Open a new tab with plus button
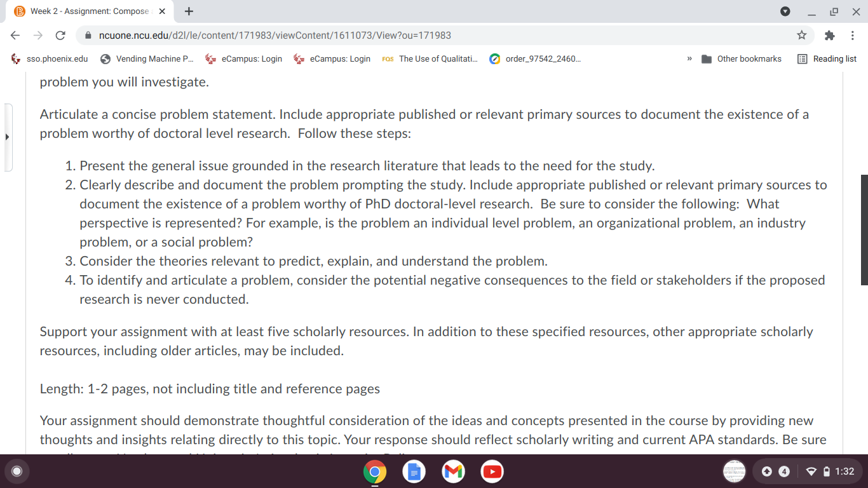Screen dimensions: 868x488 click(189, 11)
